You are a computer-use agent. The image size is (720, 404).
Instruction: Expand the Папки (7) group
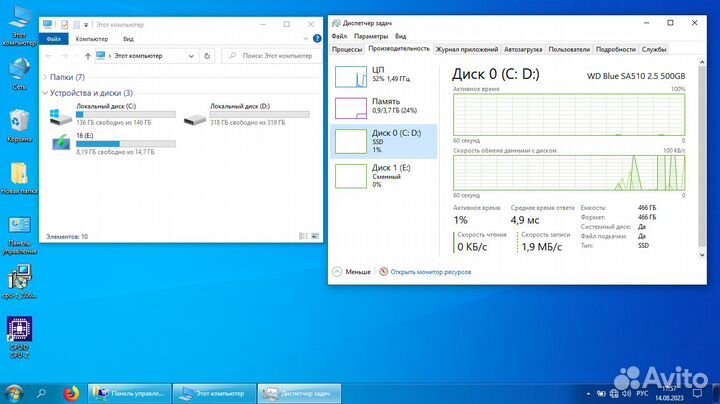(45, 77)
